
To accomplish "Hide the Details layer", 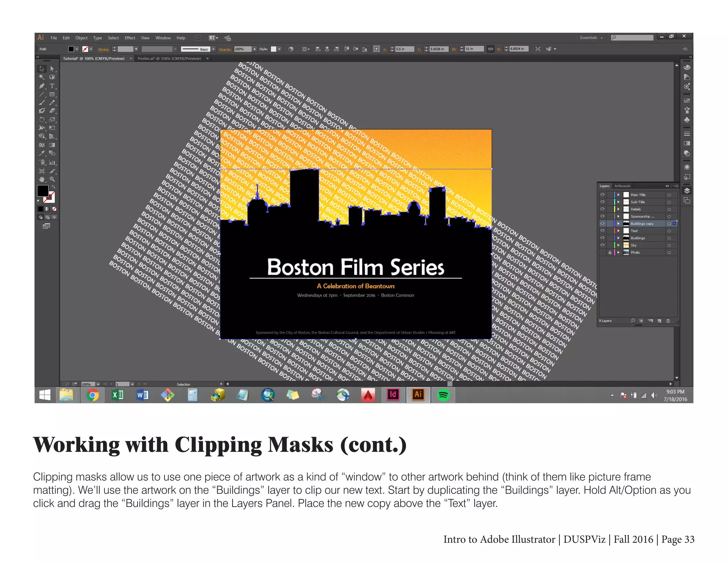I will [602, 209].
